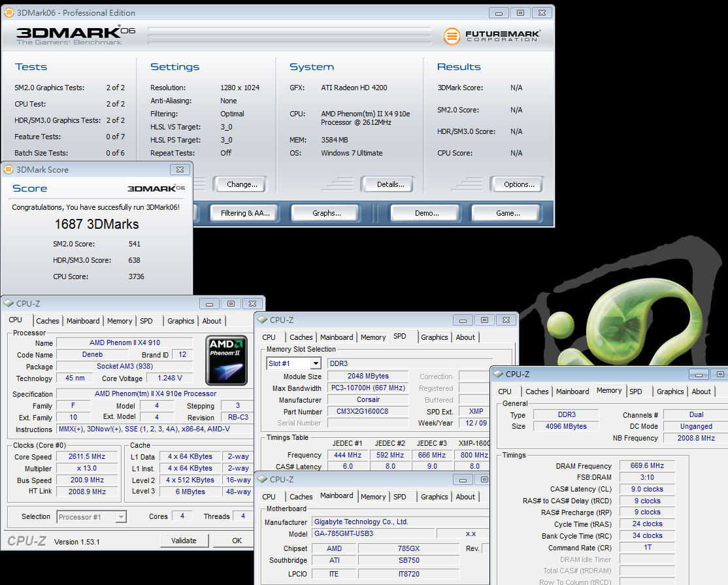The width and height of the screenshot is (728, 585).
Task: Go to CPU tab in the CPU-Z memory timings window
Action: tap(505, 392)
